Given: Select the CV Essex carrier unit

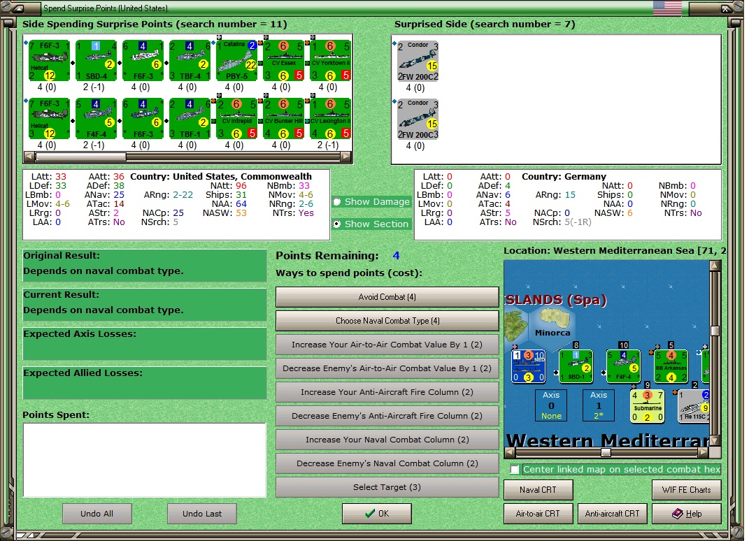Looking at the screenshot, I should (284, 60).
